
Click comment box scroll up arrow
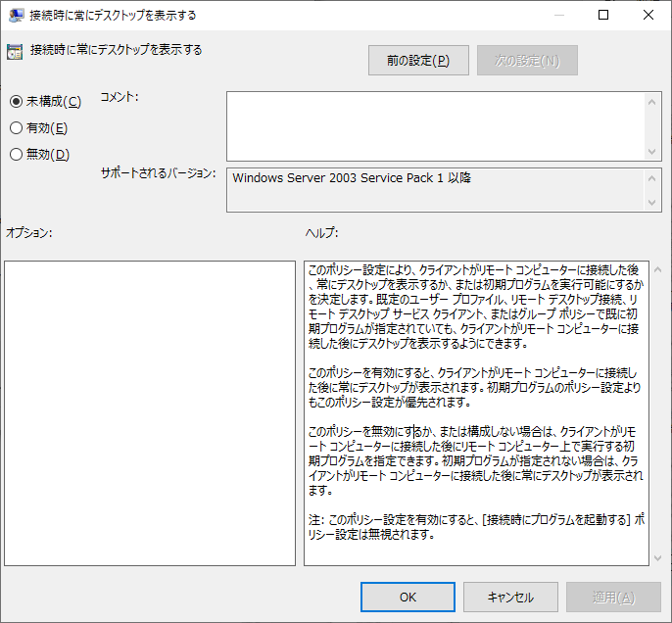(x=651, y=102)
